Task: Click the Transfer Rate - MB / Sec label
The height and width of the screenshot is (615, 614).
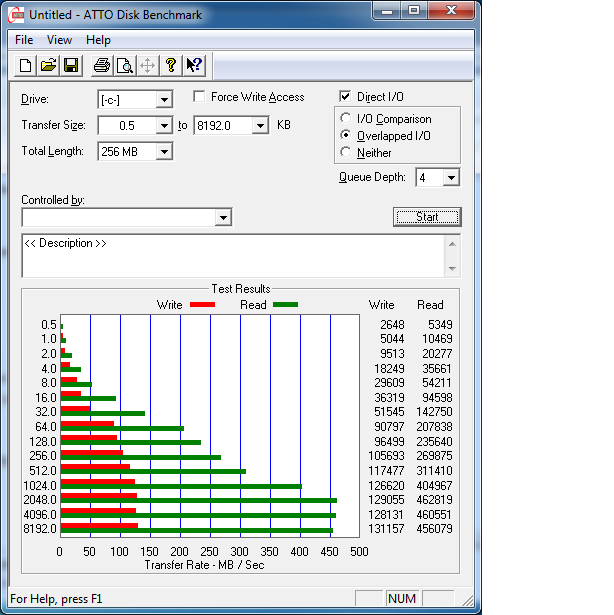Action: point(204,565)
